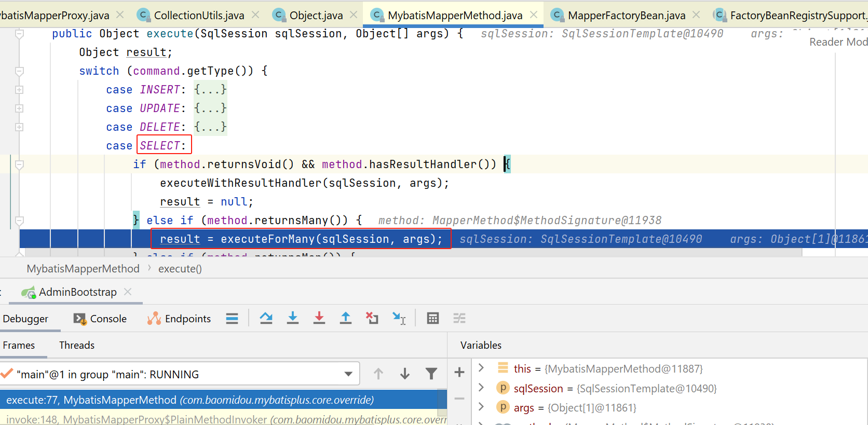Image resolution: width=868 pixels, height=425 pixels.
Task: Move to the previous frame with up arrow
Action: [x=378, y=374]
